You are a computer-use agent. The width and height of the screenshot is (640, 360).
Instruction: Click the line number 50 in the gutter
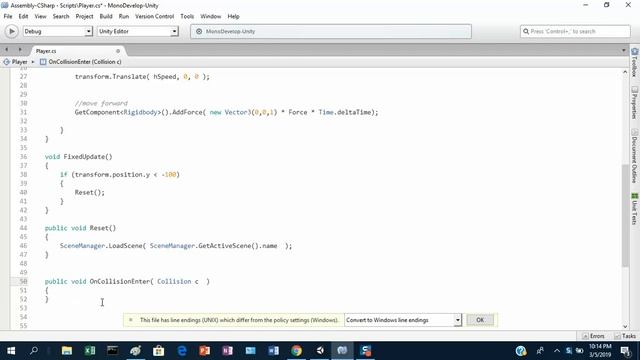point(23,281)
